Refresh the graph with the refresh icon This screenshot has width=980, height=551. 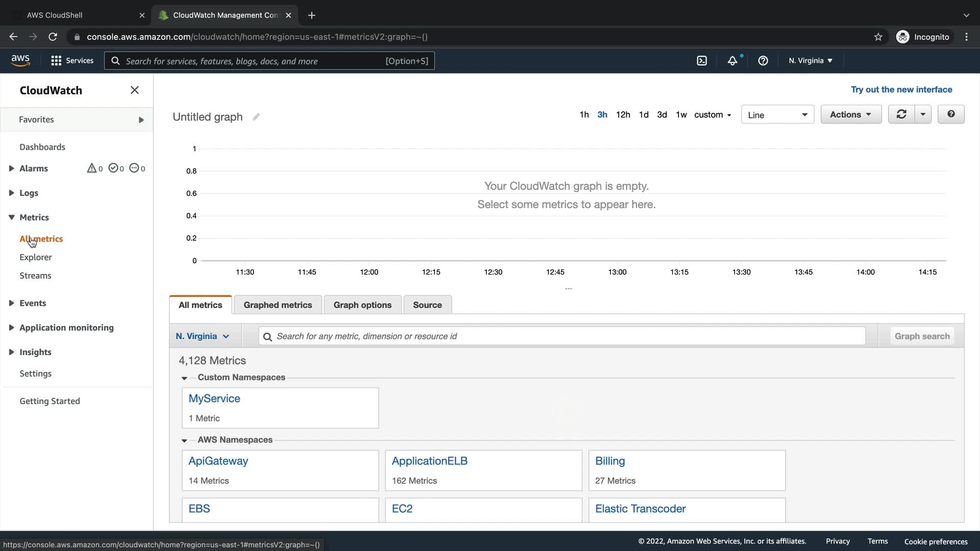point(901,114)
